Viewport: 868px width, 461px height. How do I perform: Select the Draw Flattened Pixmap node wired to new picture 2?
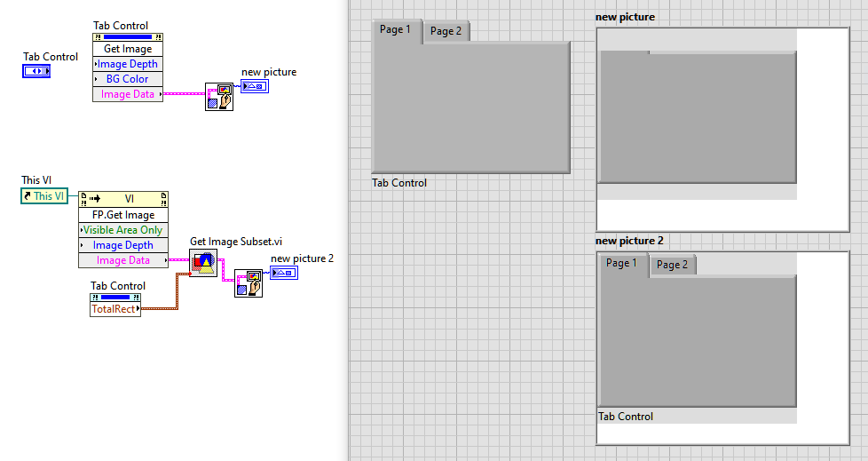[x=249, y=283]
